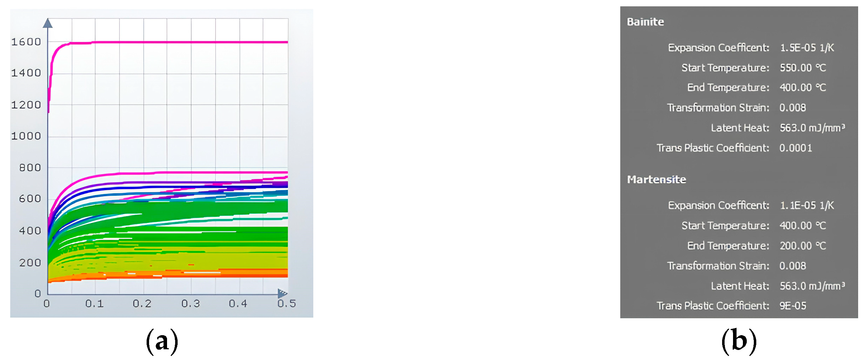The image size is (868, 363).
Task: Edit Martensite Expansion Coefficient value 1.1E-05
Action: (807, 205)
